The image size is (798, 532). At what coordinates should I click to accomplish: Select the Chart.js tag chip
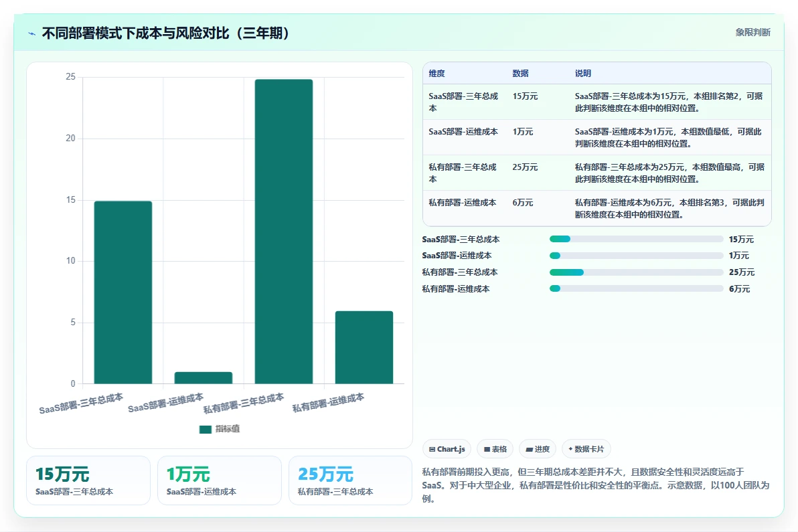coord(447,449)
